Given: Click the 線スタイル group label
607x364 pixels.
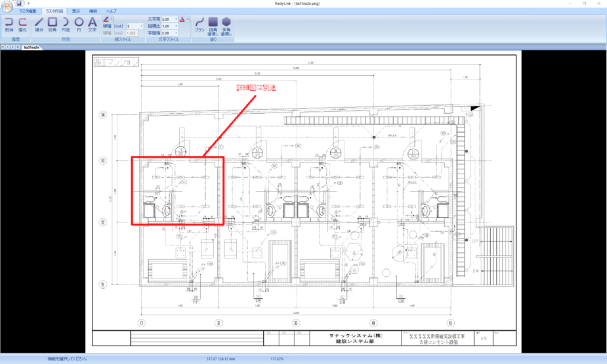Looking at the screenshot, I should coord(123,40).
